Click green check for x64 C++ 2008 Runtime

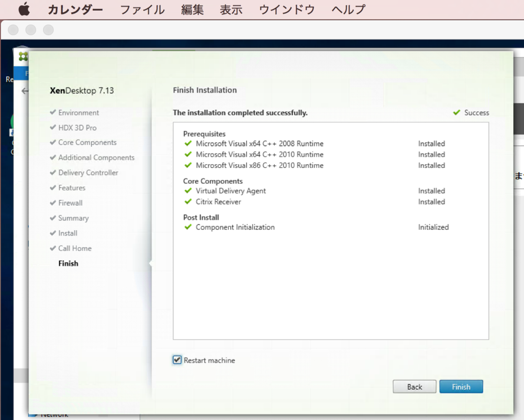pyautogui.click(x=188, y=143)
